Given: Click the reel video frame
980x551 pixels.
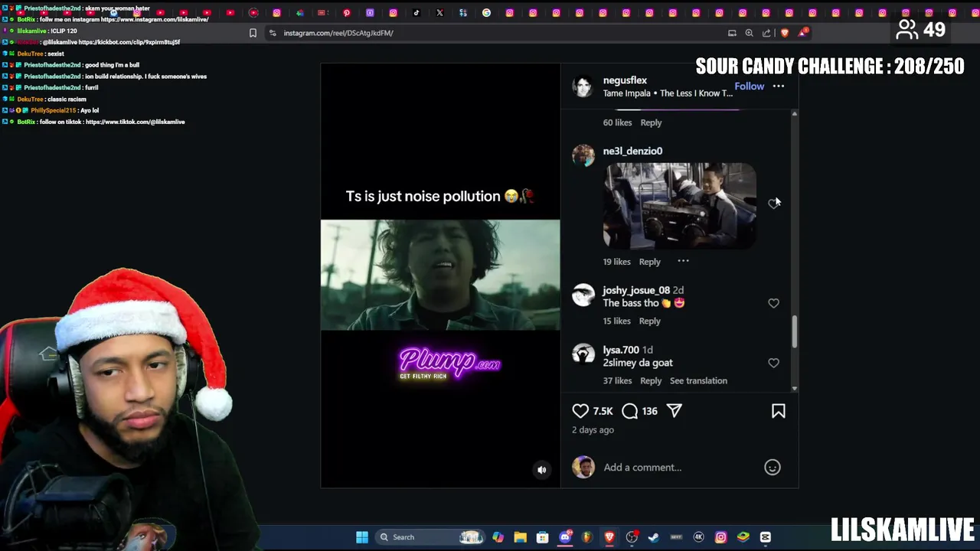Looking at the screenshot, I should (x=440, y=275).
